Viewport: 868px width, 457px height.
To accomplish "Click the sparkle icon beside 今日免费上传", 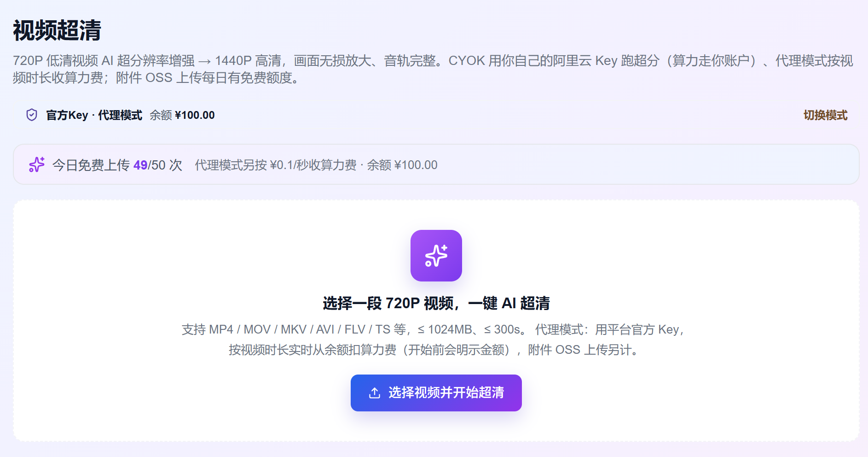I will (37, 164).
